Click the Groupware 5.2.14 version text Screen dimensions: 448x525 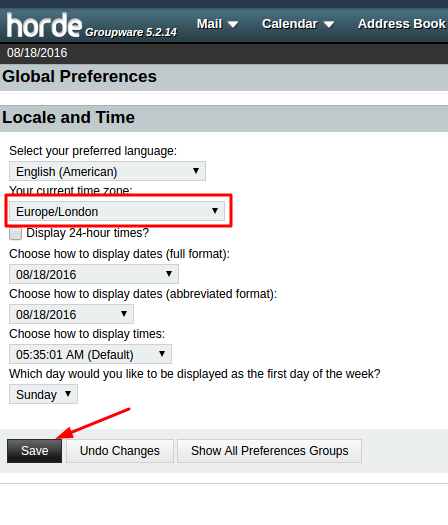point(131,32)
